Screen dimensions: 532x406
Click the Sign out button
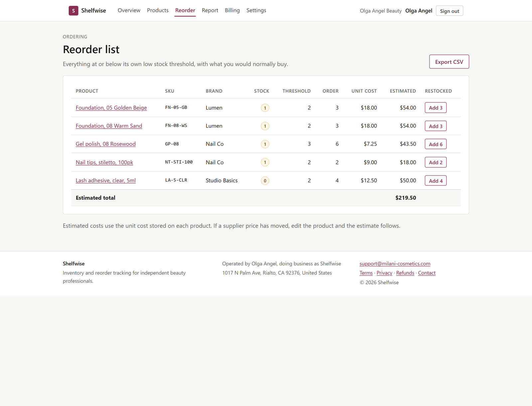pyautogui.click(x=450, y=11)
